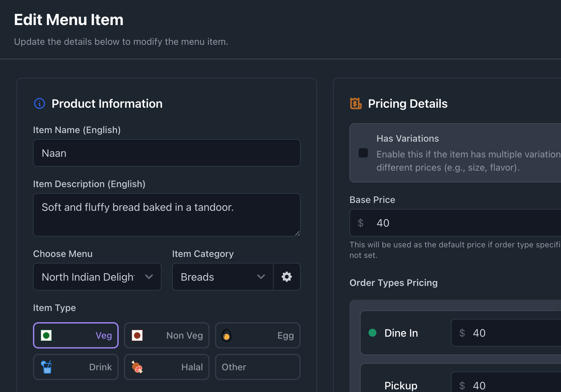This screenshot has width=561, height=392.
Task: Open the Item Category dropdown
Action: [x=223, y=277]
